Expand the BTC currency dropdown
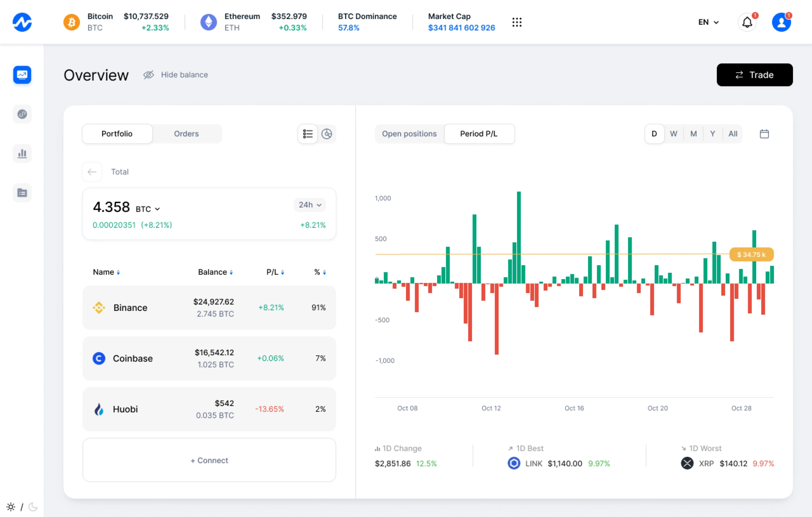Image resolution: width=812 pixels, height=517 pixels. click(x=148, y=209)
